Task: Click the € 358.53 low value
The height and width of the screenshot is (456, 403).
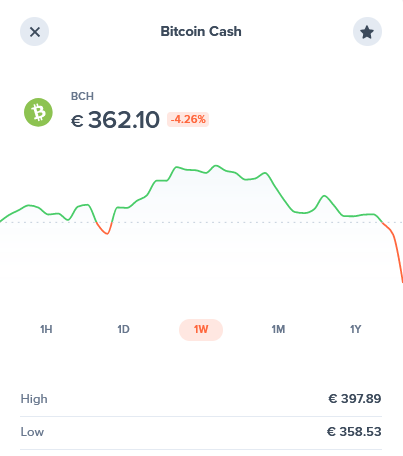Action: [x=354, y=432]
